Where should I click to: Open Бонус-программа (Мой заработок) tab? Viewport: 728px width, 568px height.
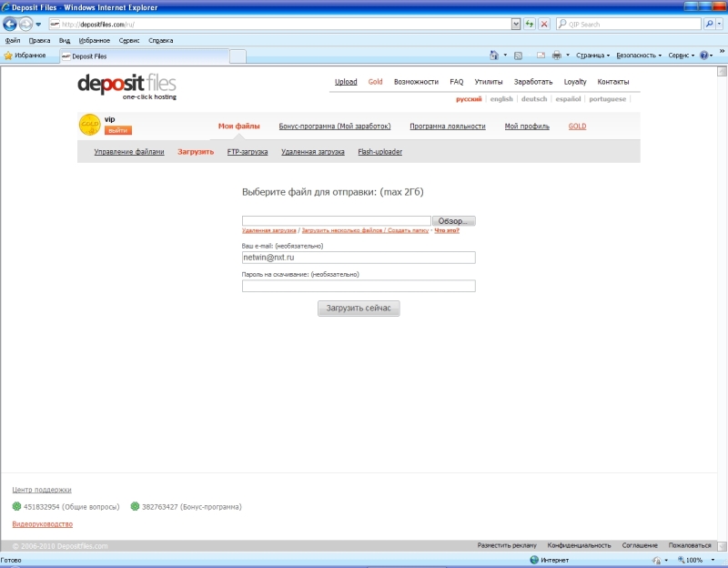(335, 126)
